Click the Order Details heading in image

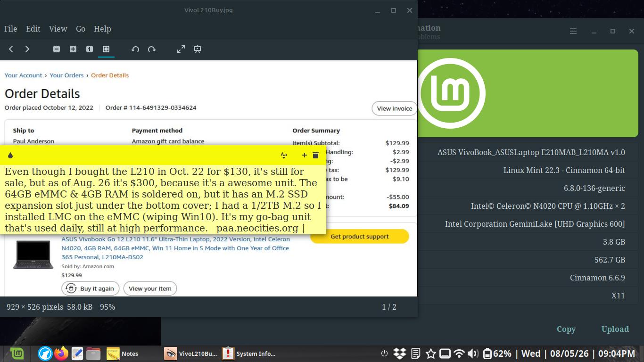42,93
